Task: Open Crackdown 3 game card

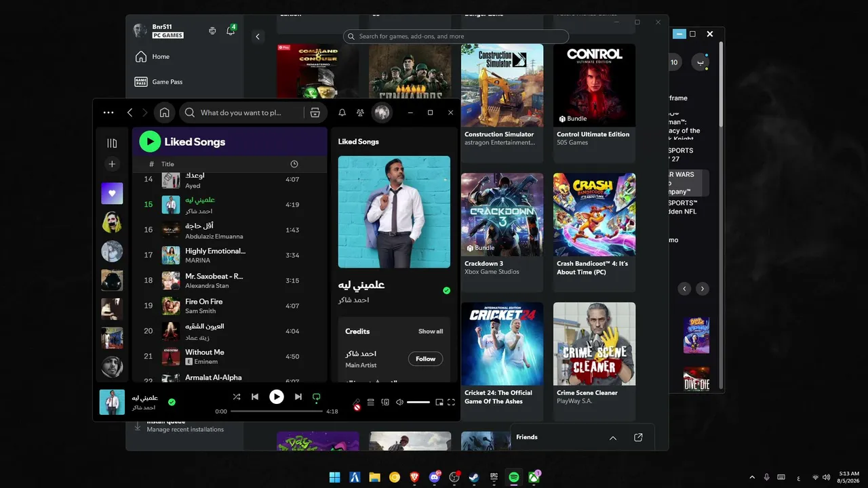Action: [502, 232]
